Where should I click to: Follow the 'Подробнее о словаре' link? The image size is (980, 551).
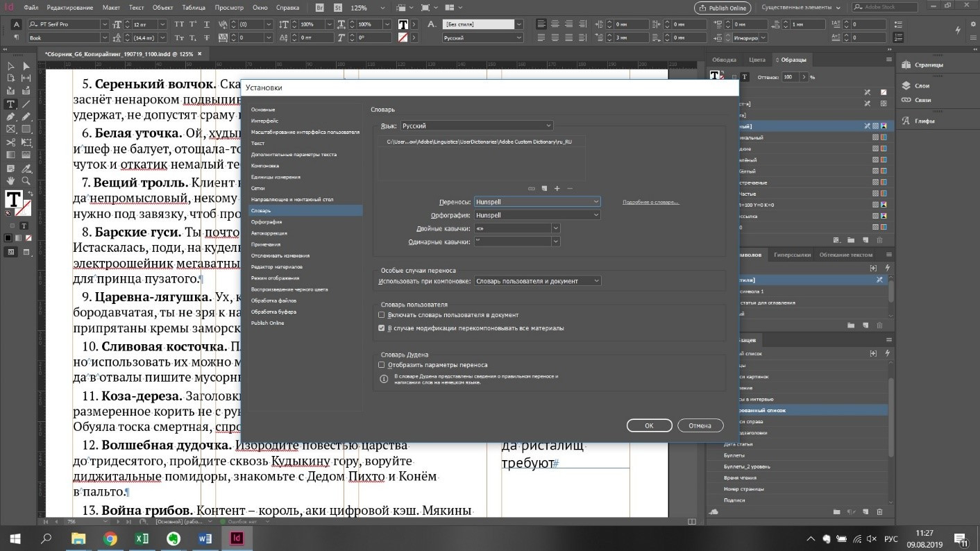click(650, 202)
